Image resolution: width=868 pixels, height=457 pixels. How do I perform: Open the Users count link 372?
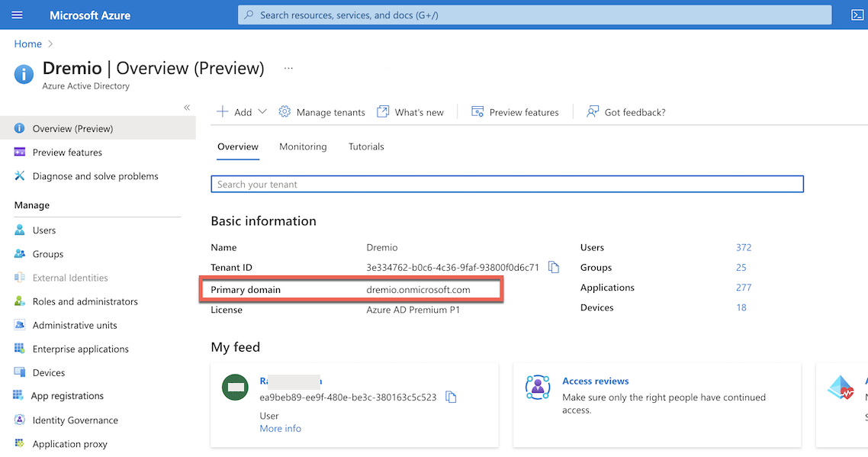pyautogui.click(x=743, y=247)
